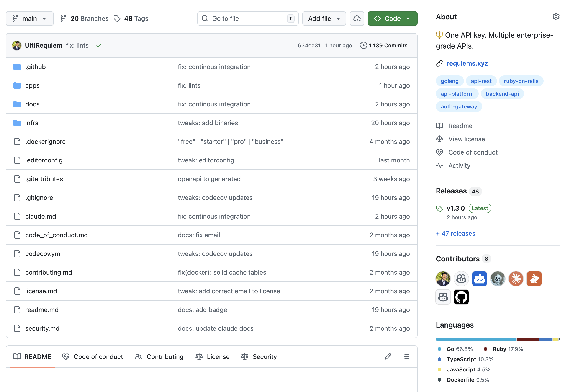Image resolution: width=565 pixels, height=392 pixels.
Task: Click the cloud codespace icon button
Action: 357,18
